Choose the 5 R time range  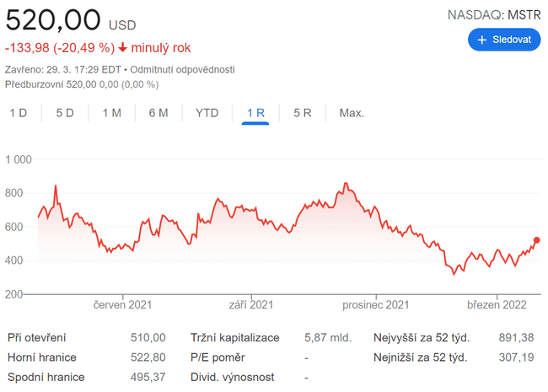tap(303, 113)
